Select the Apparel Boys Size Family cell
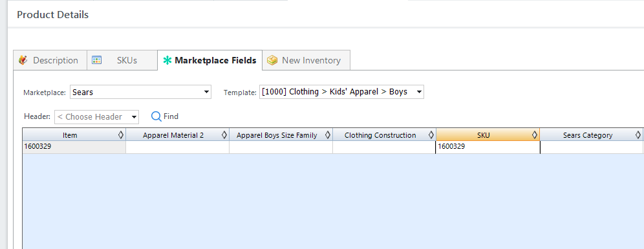This screenshot has height=249, width=644. tap(281, 147)
